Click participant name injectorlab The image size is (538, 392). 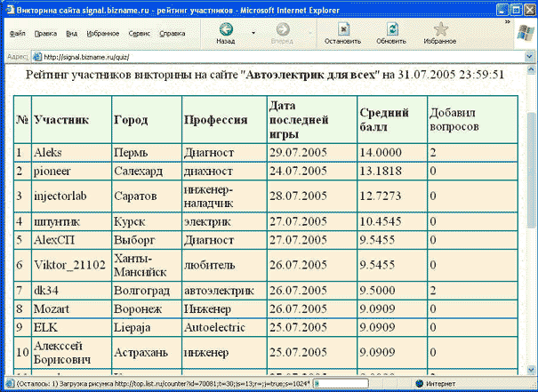[60, 196]
